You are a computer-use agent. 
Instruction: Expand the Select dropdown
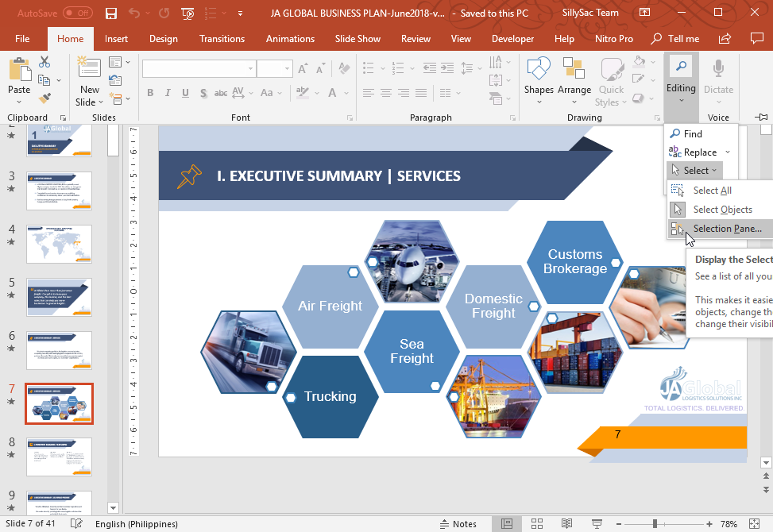tap(694, 170)
